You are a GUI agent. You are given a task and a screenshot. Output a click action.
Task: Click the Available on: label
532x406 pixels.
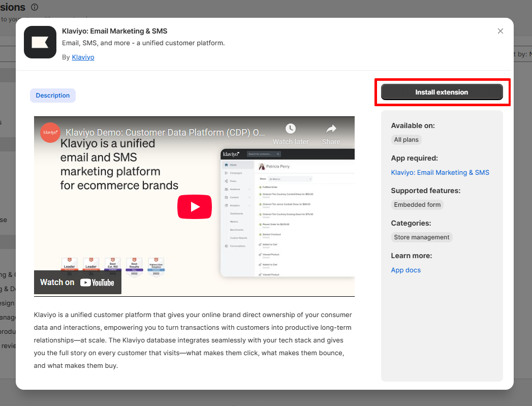click(413, 126)
